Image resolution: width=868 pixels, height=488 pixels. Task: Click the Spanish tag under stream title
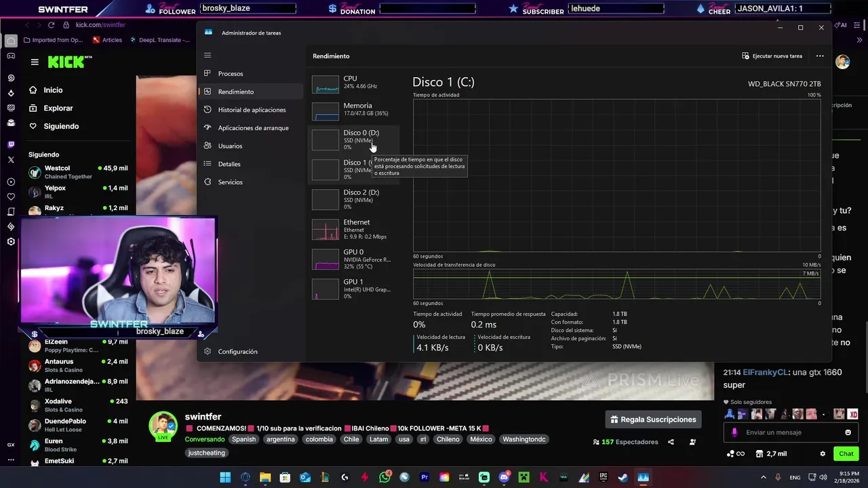(244, 439)
